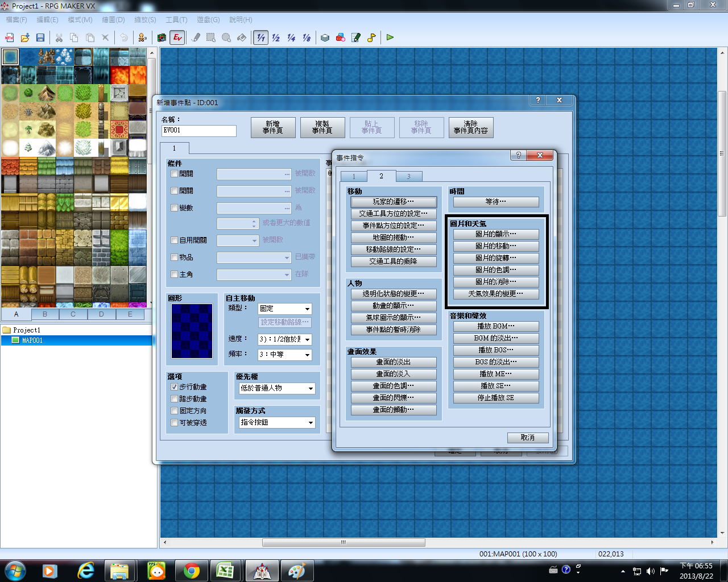Click the New Project toolbar icon
The height and width of the screenshot is (582, 728).
point(10,38)
